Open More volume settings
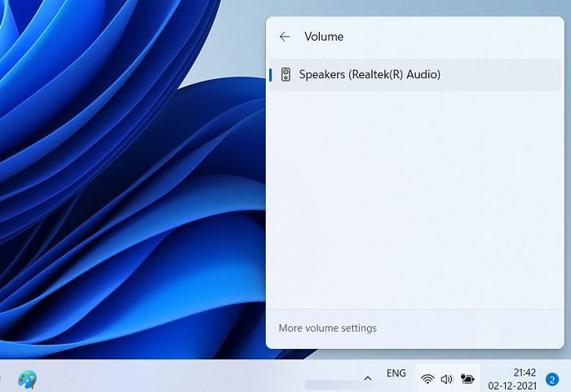 (x=327, y=328)
